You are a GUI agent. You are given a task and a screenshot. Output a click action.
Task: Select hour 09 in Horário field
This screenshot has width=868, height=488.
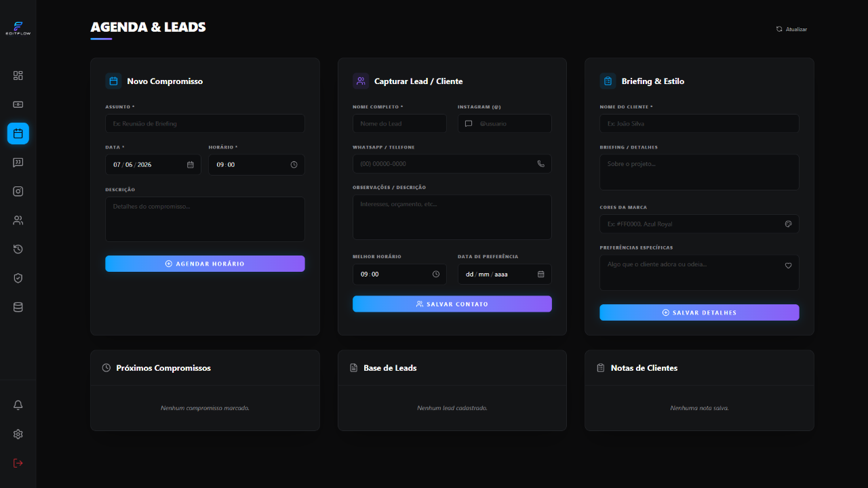pyautogui.click(x=220, y=165)
